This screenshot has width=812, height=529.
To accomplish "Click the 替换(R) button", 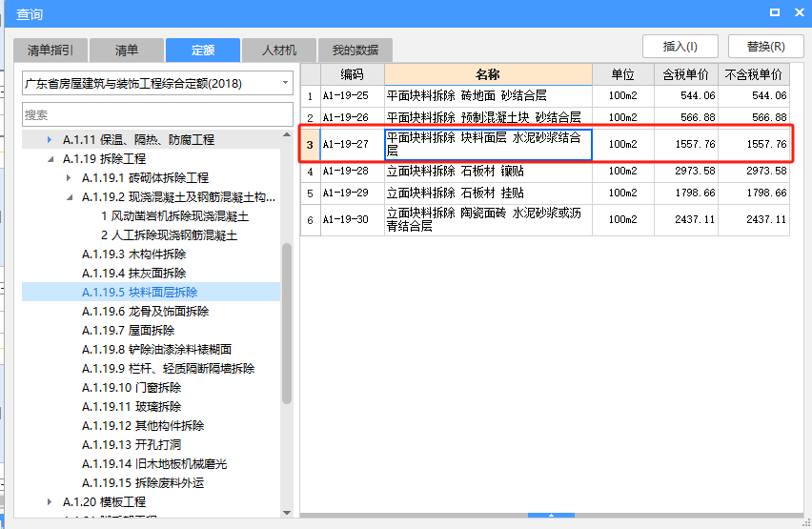I will coord(765,47).
